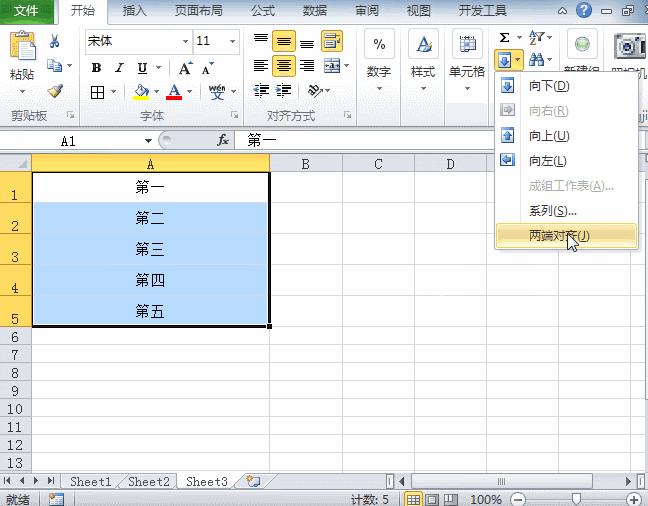
Task: Open the 文件 File tab
Action: point(26,10)
